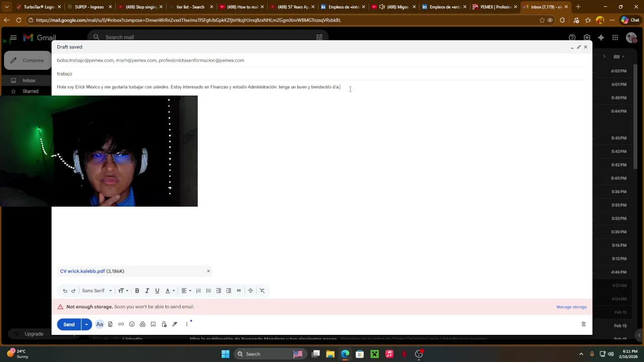Send the email
Screen dimensions: 644x362
(x=69, y=324)
